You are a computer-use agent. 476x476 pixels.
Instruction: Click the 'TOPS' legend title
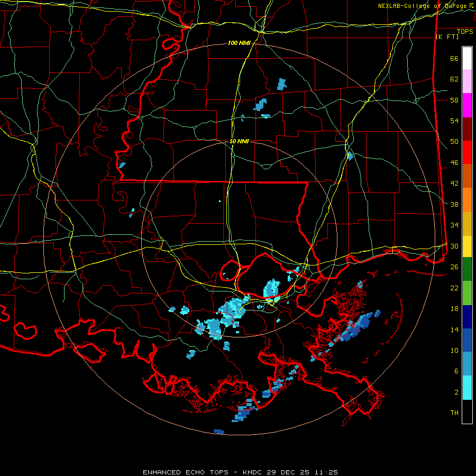pyautogui.click(x=465, y=32)
